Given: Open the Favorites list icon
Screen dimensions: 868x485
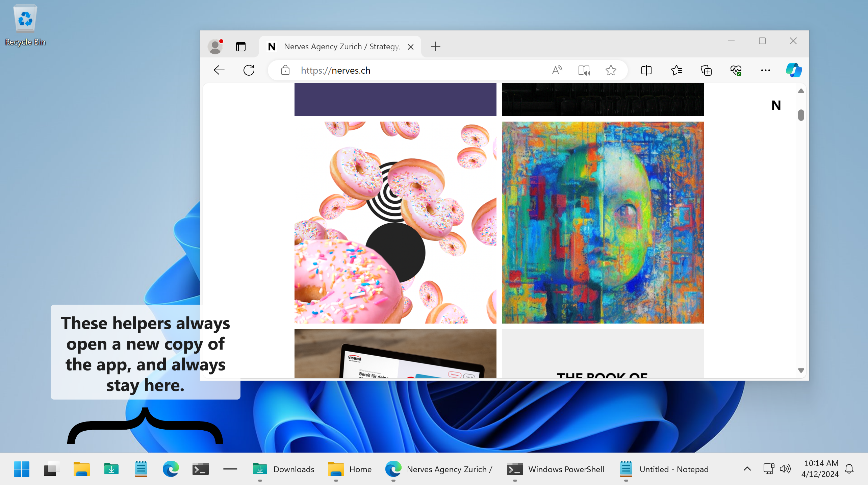Looking at the screenshot, I should coord(676,70).
